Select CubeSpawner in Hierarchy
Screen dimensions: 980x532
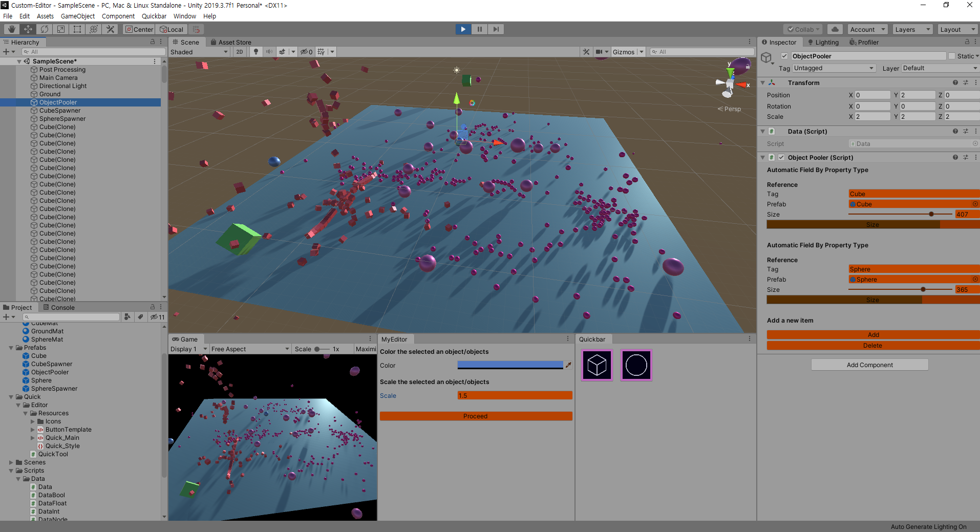(x=60, y=111)
